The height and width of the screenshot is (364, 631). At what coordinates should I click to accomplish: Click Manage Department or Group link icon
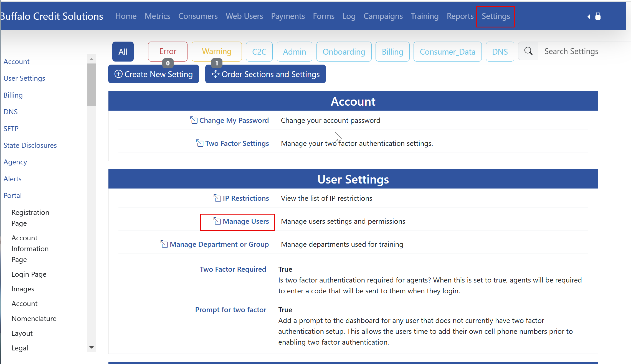[164, 244]
